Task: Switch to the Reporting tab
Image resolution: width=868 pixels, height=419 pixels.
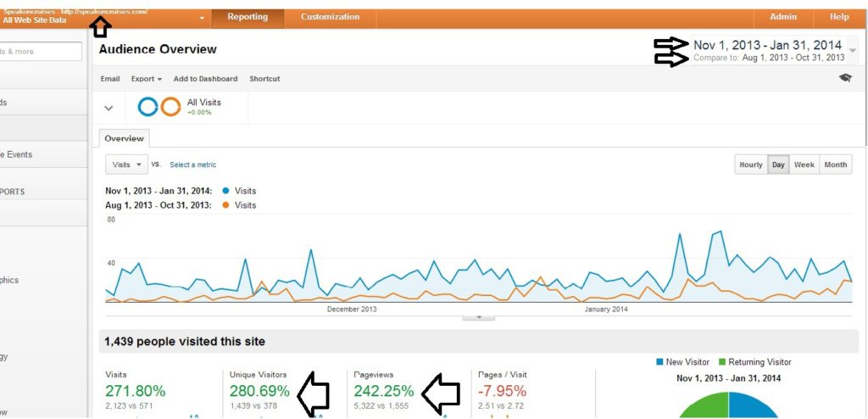Action: 248,17
